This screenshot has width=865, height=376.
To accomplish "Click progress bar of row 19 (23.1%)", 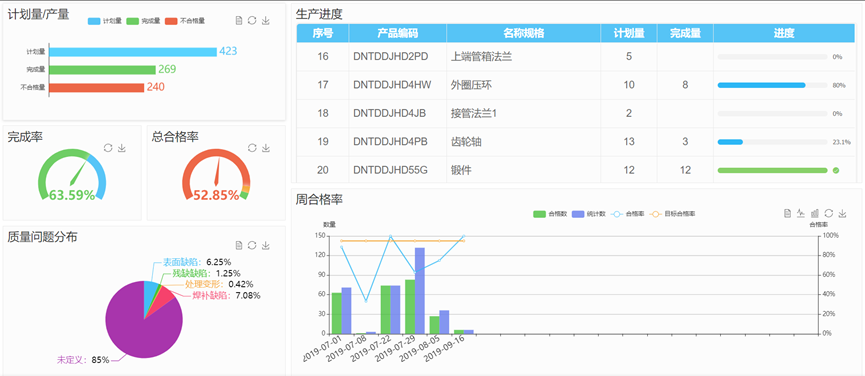I will point(772,142).
